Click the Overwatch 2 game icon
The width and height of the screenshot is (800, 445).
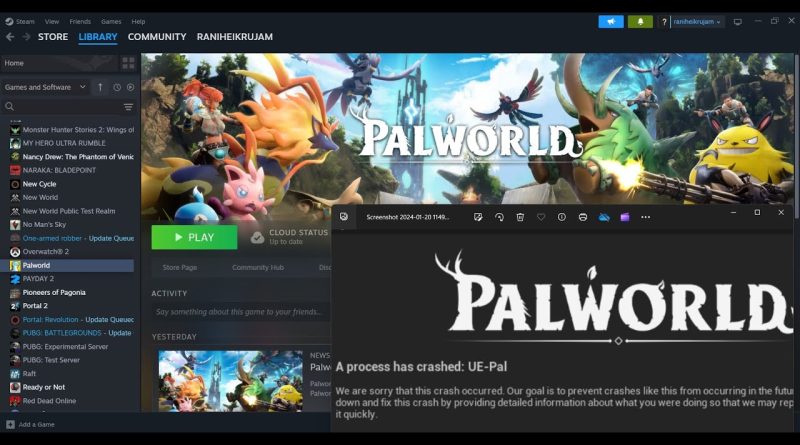tap(15, 252)
